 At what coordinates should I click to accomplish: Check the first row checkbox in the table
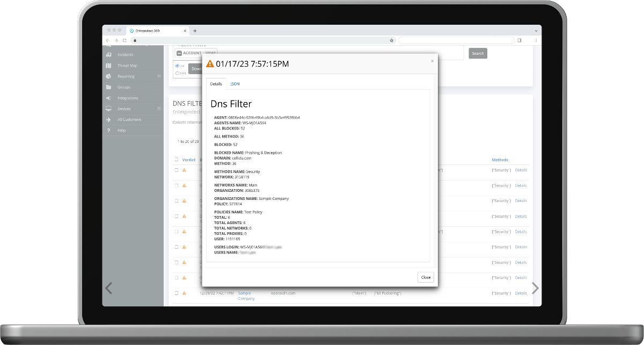click(x=176, y=170)
